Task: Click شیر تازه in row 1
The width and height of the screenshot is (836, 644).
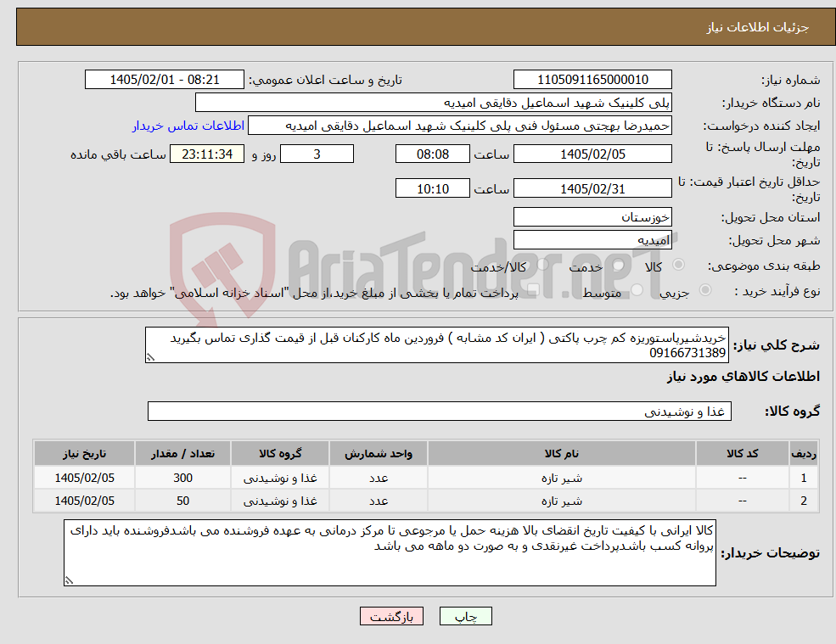Action: (x=561, y=478)
